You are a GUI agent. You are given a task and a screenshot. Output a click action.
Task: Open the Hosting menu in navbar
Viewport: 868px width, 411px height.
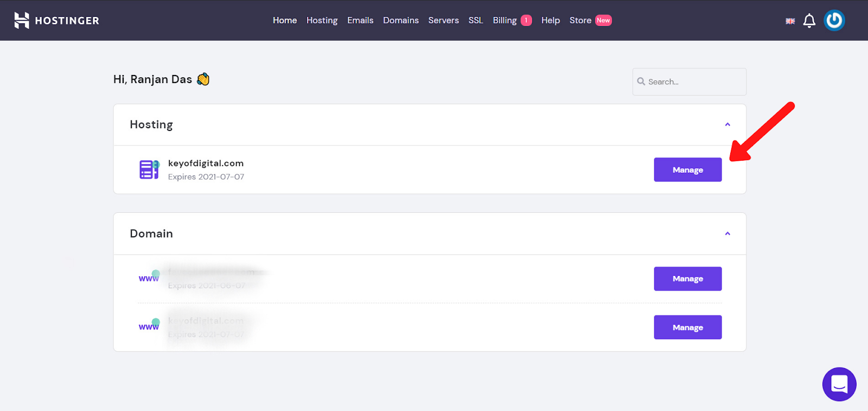322,20
